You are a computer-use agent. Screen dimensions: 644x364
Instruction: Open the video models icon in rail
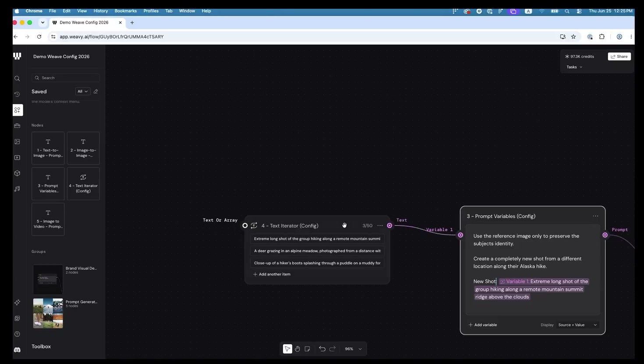[17, 157]
